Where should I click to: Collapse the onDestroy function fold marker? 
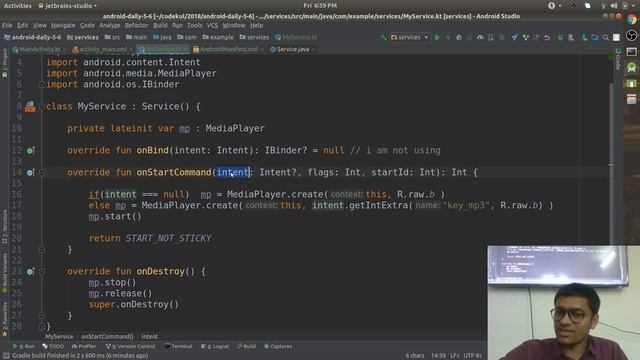42,271
